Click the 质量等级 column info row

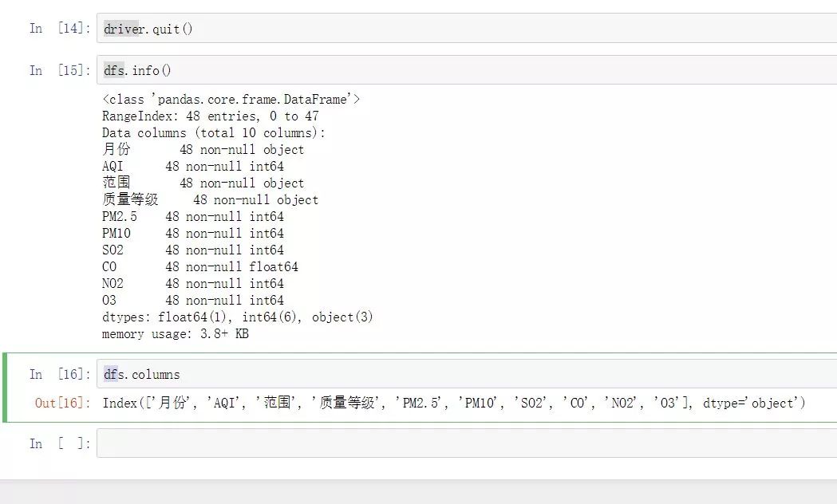coord(211,199)
